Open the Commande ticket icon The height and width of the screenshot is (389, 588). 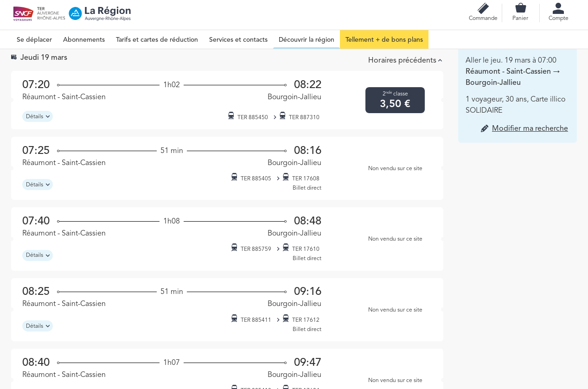click(x=483, y=8)
